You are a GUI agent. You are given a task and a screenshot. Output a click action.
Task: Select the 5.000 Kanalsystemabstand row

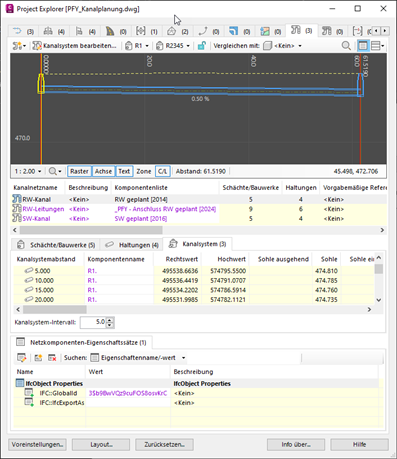point(194,271)
